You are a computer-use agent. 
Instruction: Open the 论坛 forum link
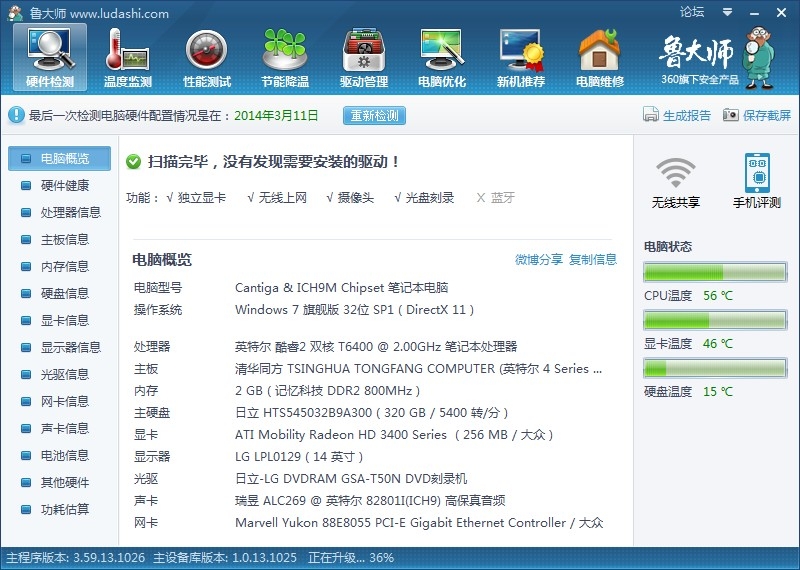coord(692,12)
